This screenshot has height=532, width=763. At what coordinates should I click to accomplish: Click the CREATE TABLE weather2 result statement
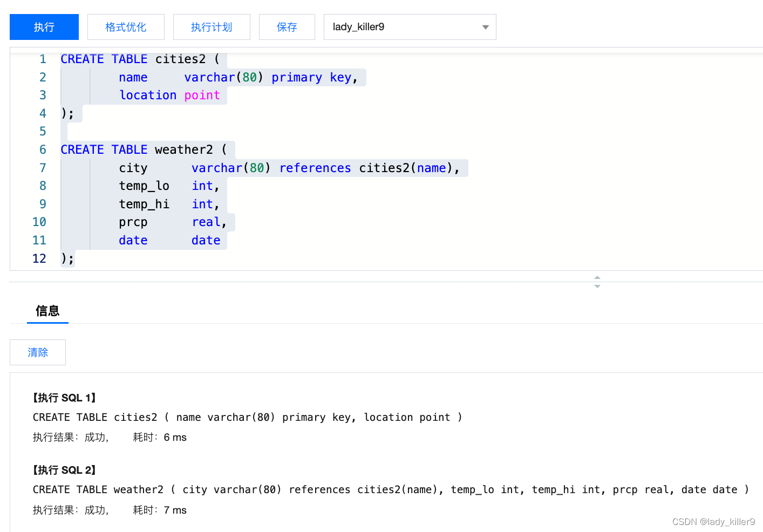coord(391,490)
